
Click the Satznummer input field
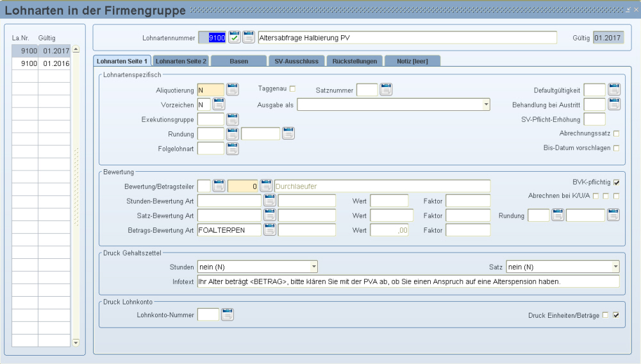367,90
